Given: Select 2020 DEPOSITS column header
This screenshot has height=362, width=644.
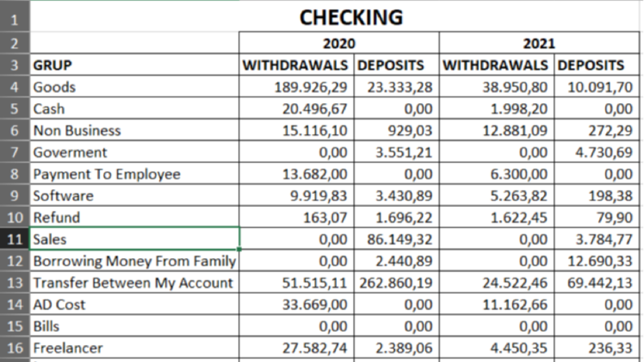Looking at the screenshot, I should [396, 65].
